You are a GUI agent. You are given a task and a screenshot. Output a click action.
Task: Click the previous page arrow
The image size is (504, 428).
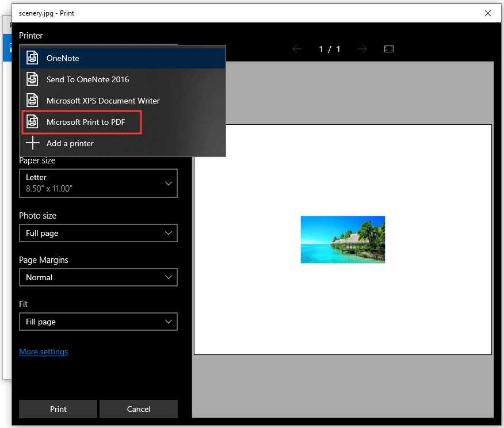[x=297, y=49]
